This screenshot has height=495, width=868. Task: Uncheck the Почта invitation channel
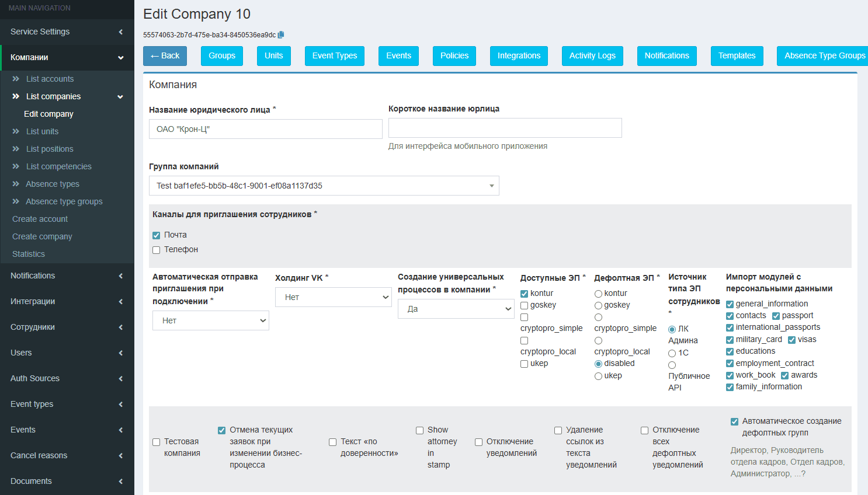(x=157, y=235)
